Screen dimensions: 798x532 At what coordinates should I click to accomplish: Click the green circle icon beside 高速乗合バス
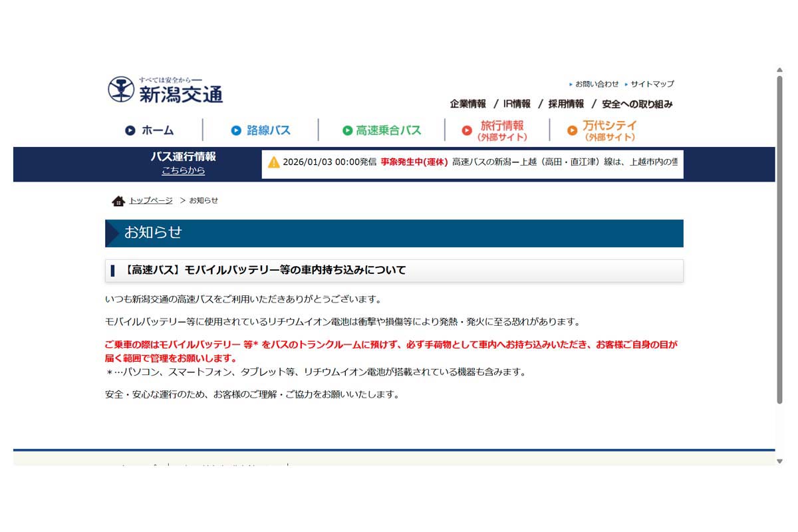click(x=346, y=130)
